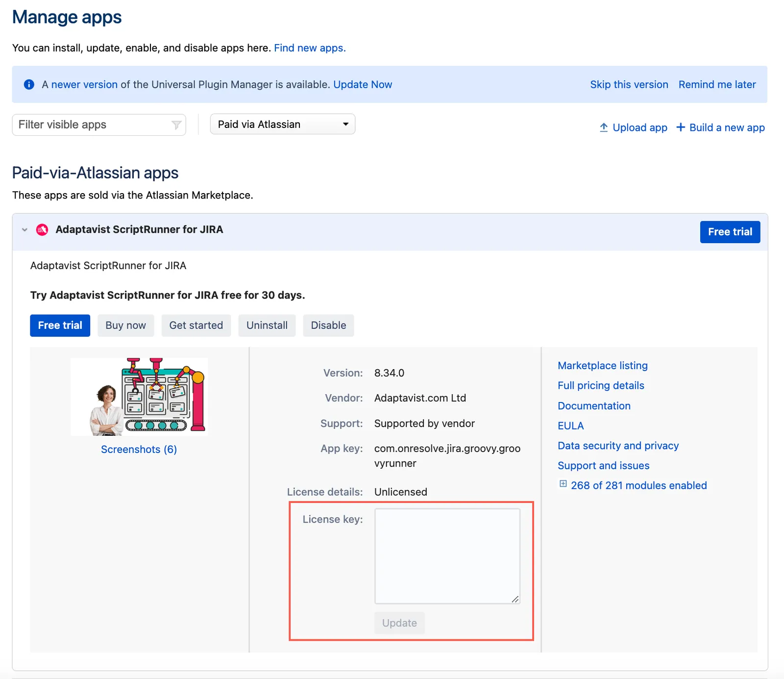Expand the 268 of 281 modules enabled list
This screenshot has height=679, width=784.
pos(638,485)
